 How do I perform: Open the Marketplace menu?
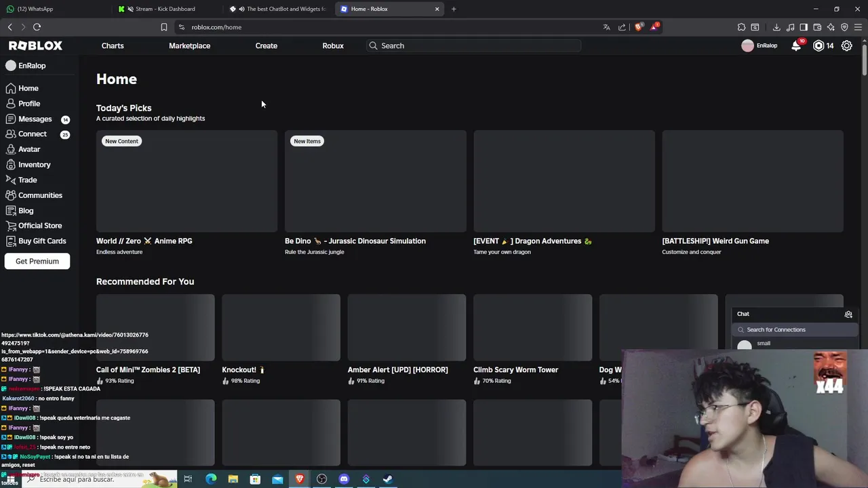(189, 45)
